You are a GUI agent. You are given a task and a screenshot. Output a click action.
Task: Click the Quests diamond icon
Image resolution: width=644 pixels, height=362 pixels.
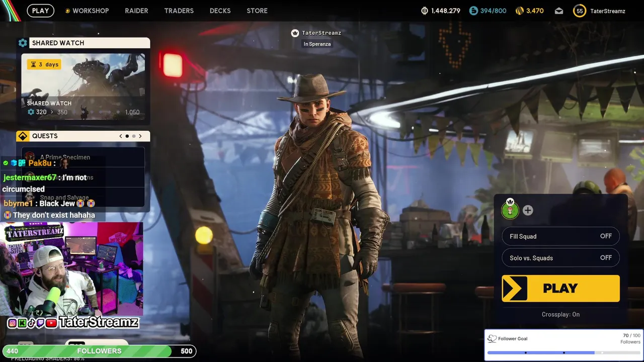pyautogui.click(x=23, y=136)
